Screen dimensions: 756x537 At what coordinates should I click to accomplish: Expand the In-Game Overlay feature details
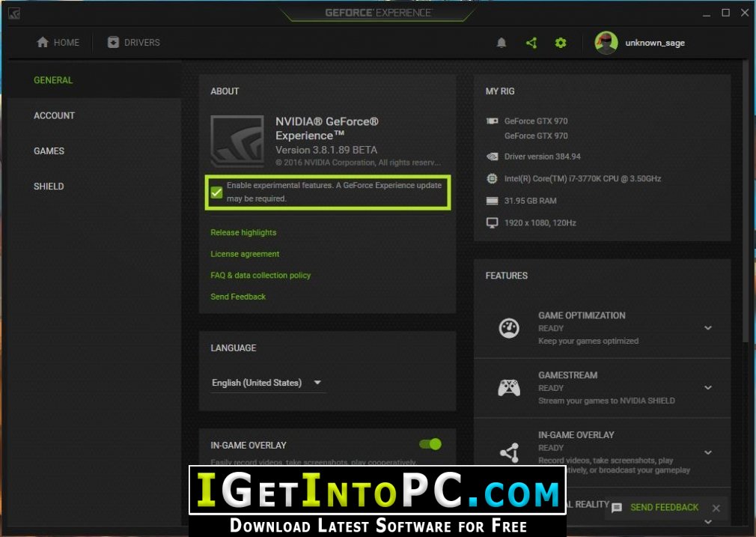pyautogui.click(x=708, y=452)
